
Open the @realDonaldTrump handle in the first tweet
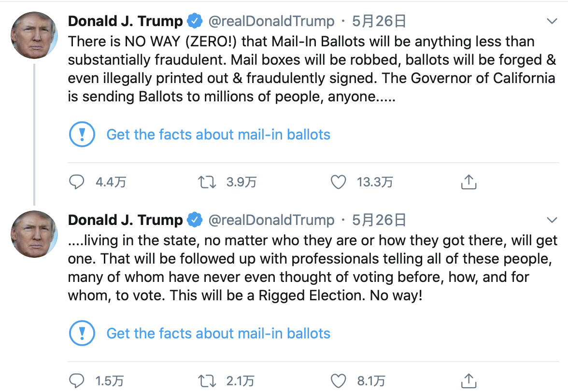click(x=271, y=21)
